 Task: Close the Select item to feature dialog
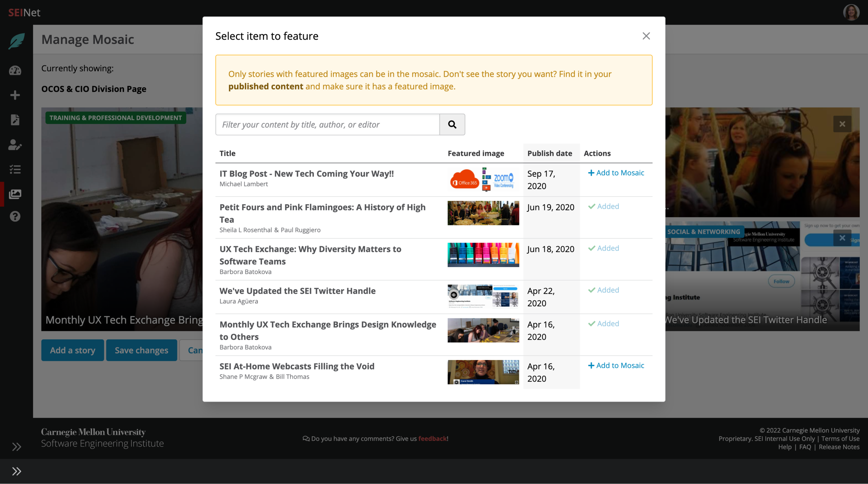(x=646, y=36)
